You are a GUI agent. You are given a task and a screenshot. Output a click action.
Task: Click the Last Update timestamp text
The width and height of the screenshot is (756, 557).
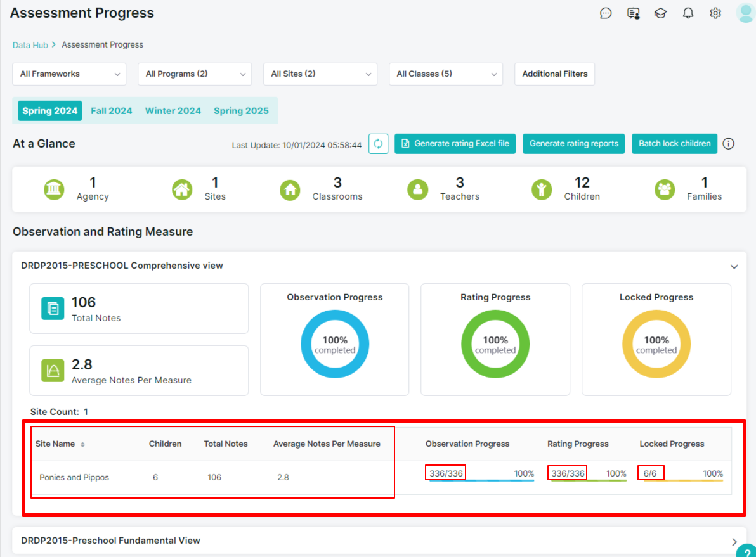297,145
